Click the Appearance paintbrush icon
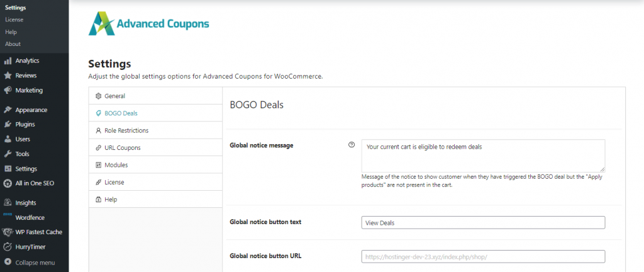 pyautogui.click(x=8, y=110)
